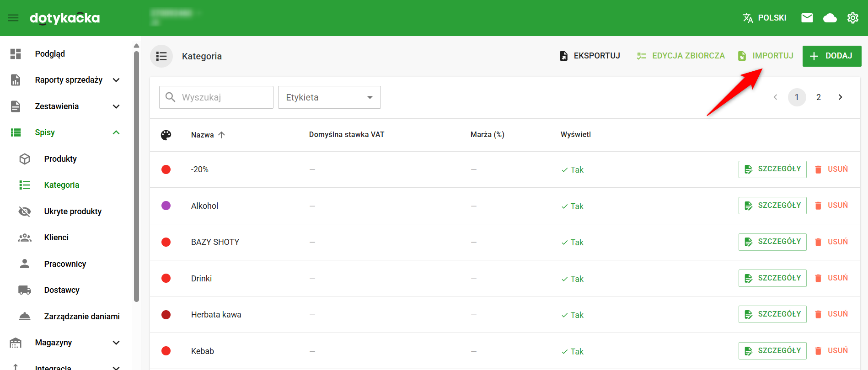Expand the Magazyny section
The height and width of the screenshot is (370, 868).
116,343
